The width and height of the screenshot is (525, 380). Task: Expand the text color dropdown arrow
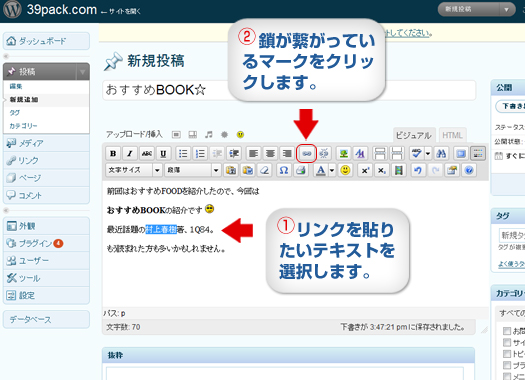pos(331,170)
